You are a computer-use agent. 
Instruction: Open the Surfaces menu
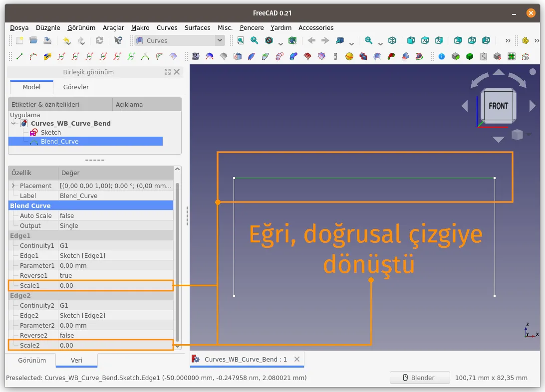[198, 28]
